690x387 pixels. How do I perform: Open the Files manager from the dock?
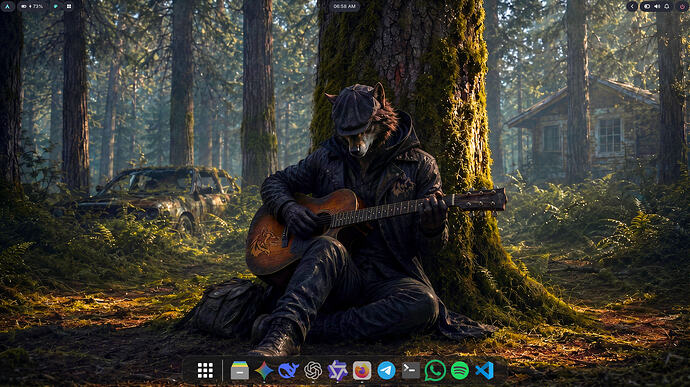click(x=240, y=370)
